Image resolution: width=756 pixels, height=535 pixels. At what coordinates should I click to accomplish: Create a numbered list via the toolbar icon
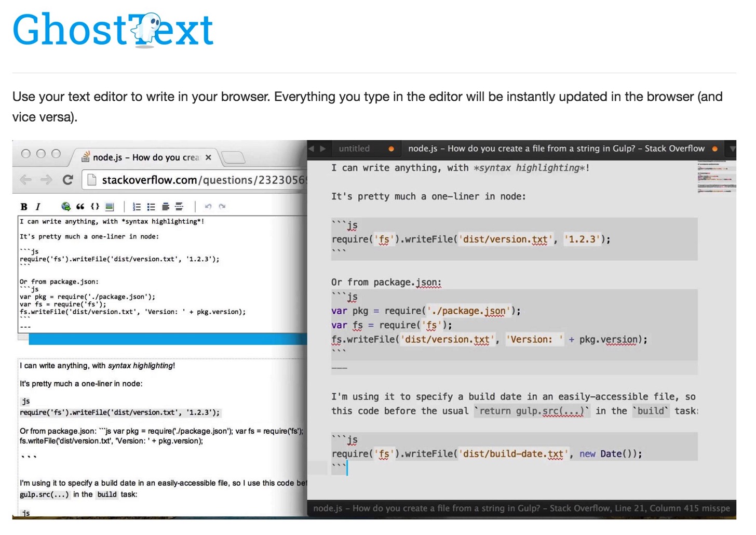(x=137, y=207)
